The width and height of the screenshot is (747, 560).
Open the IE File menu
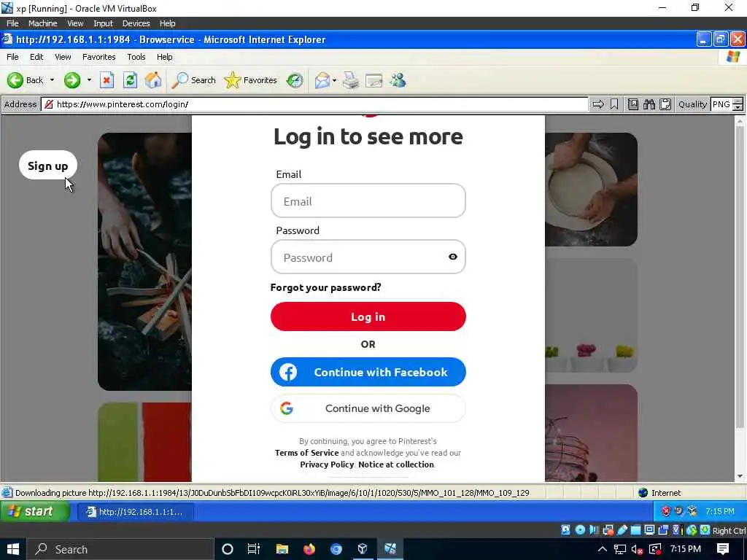tap(12, 57)
